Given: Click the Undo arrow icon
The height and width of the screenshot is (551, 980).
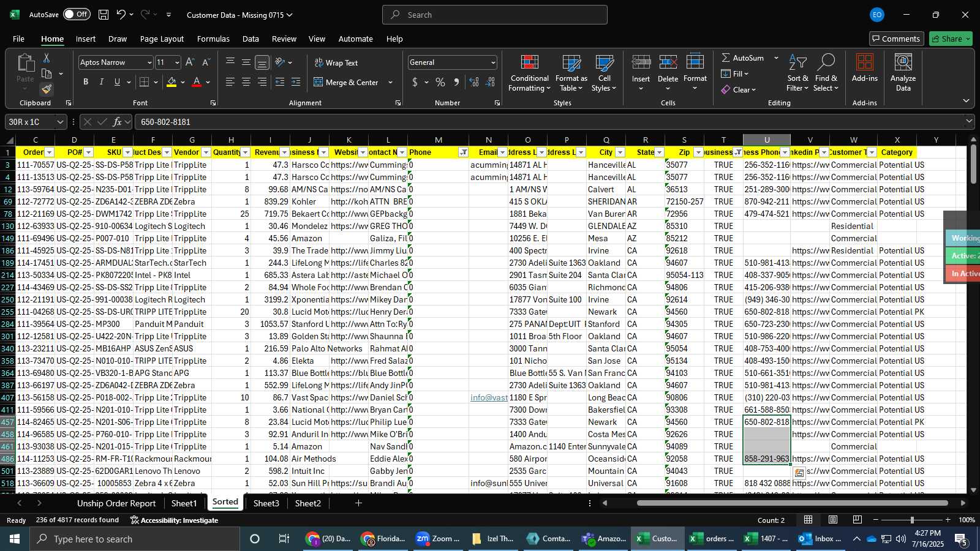Looking at the screenshot, I should pos(121,15).
